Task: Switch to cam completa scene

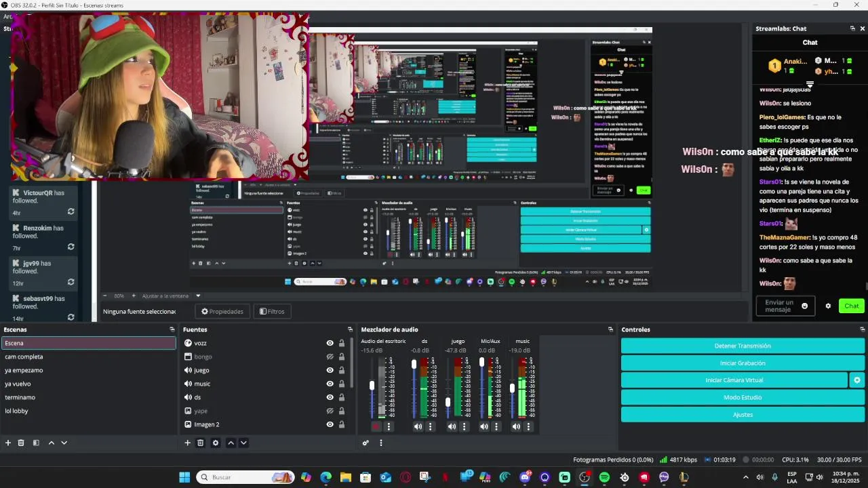Action: (88, 357)
